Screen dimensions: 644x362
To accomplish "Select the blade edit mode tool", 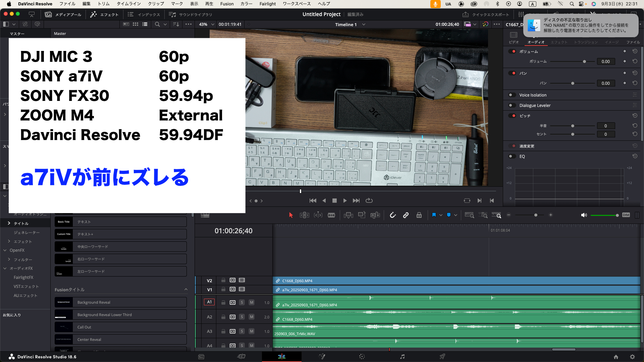I will pyautogui.click(x=331, y=215).
